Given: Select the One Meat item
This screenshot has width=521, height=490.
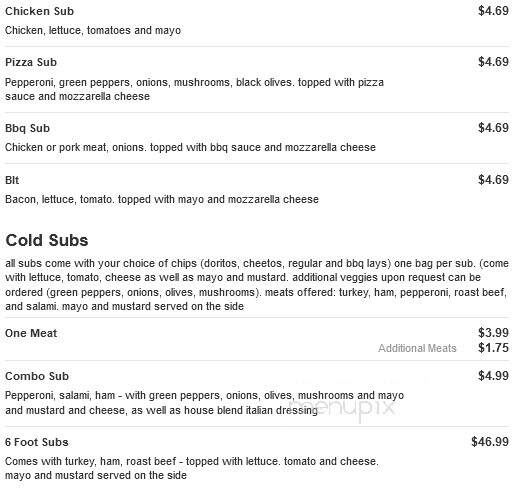Looking at the screenshot, I should (x=31, y=333).
